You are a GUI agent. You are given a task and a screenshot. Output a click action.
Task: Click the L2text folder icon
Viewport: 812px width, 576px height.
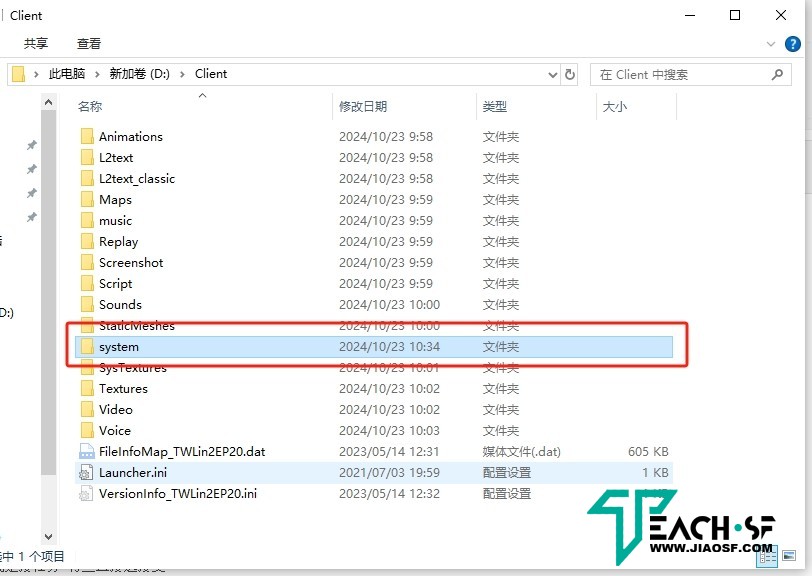pyautogui.click(x=87, y=157)
